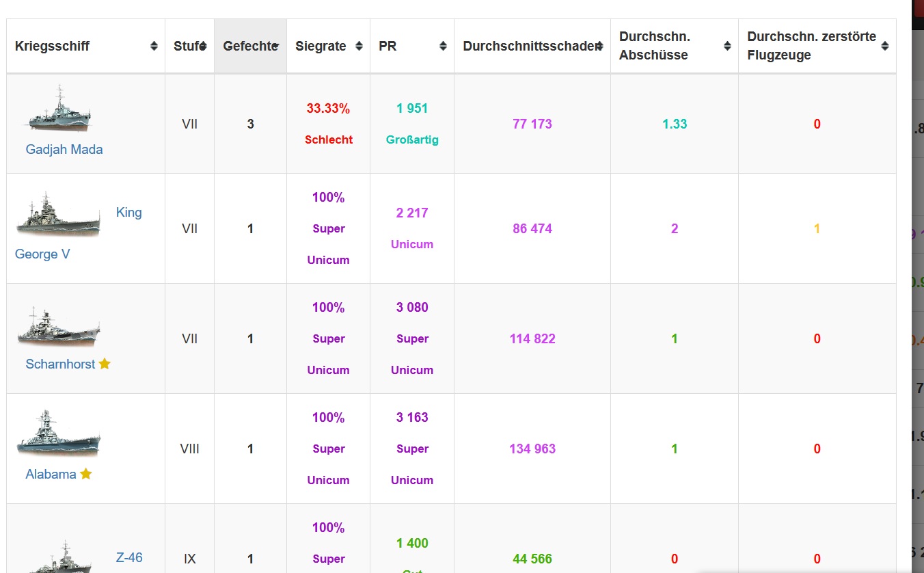
Task: Click Gadjah Mada's battle count 3
Action: tap(251, 124)
